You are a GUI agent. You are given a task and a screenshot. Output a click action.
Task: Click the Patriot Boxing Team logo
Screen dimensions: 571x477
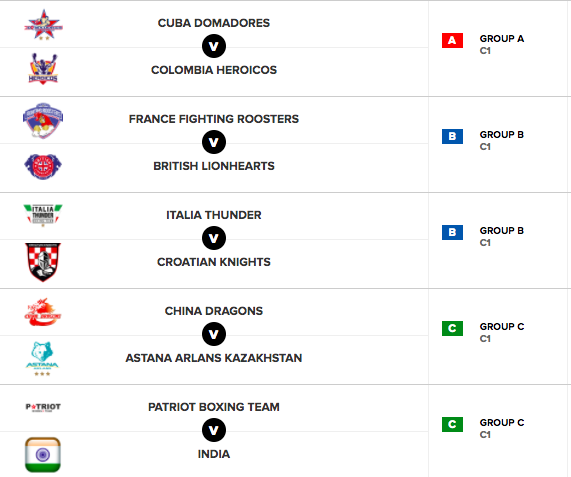(x=43, y=407)
